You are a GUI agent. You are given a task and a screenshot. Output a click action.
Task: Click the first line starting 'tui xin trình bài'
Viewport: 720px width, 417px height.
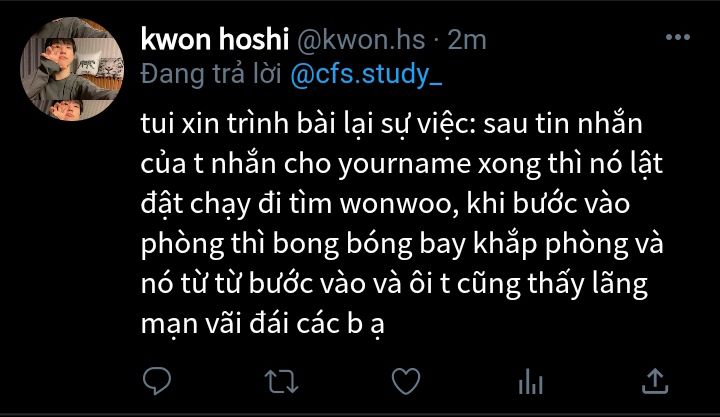coord(391,124)
